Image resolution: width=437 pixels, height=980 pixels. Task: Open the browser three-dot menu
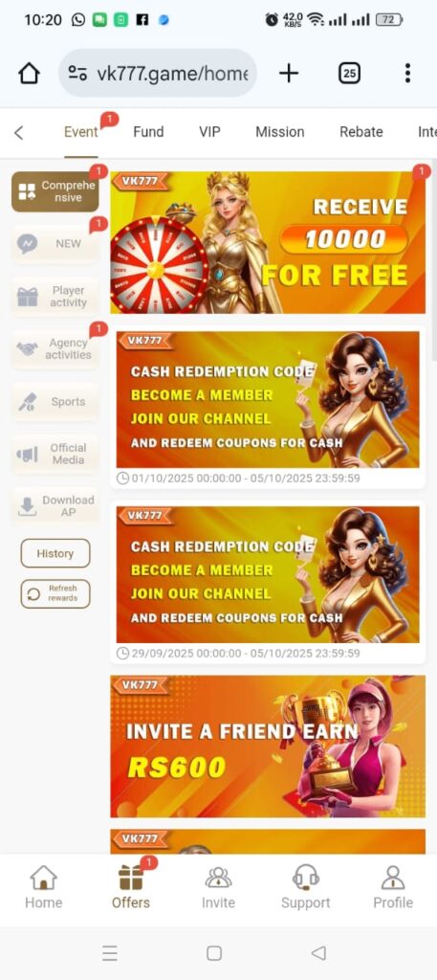pyautogui.click(x=407, y=74)
